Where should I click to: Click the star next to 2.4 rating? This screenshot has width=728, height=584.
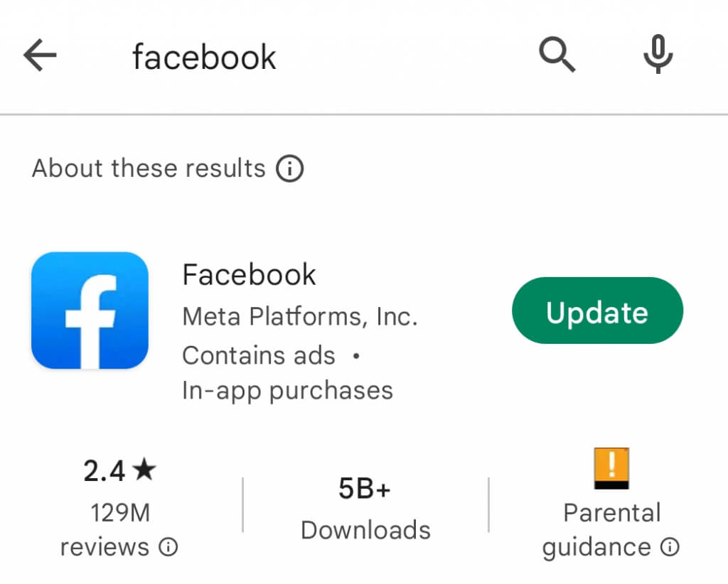coord(144,470)
